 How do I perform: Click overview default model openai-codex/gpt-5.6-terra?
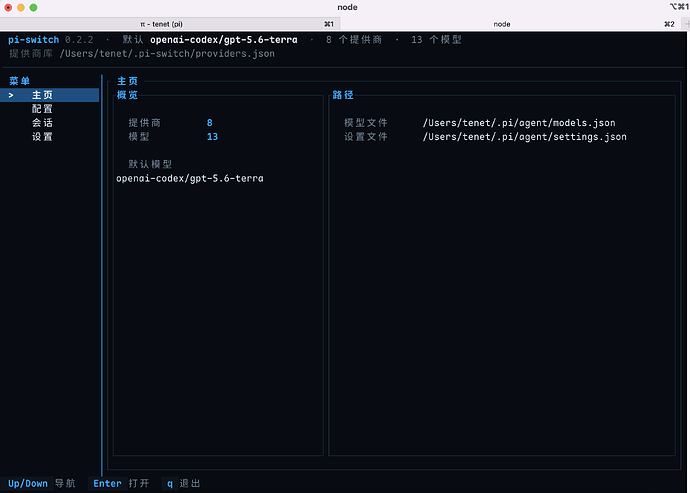point(190,178)
